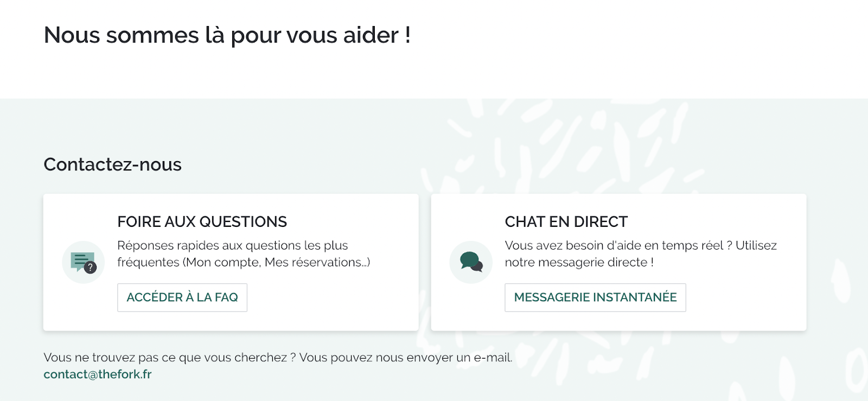Click the Contactez-nous section heading

pos(112,164)
